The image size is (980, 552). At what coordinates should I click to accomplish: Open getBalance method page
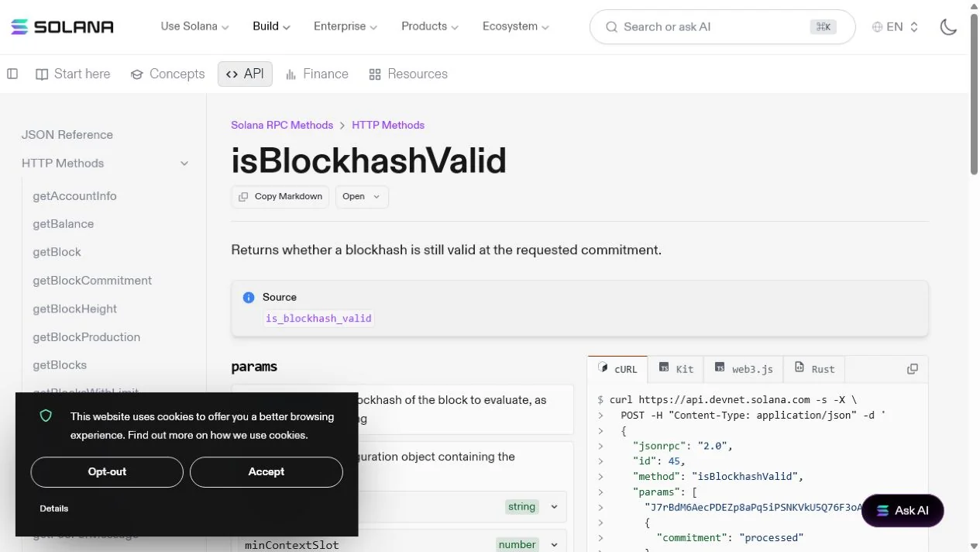pyautogui.click(x=64, y=224)
